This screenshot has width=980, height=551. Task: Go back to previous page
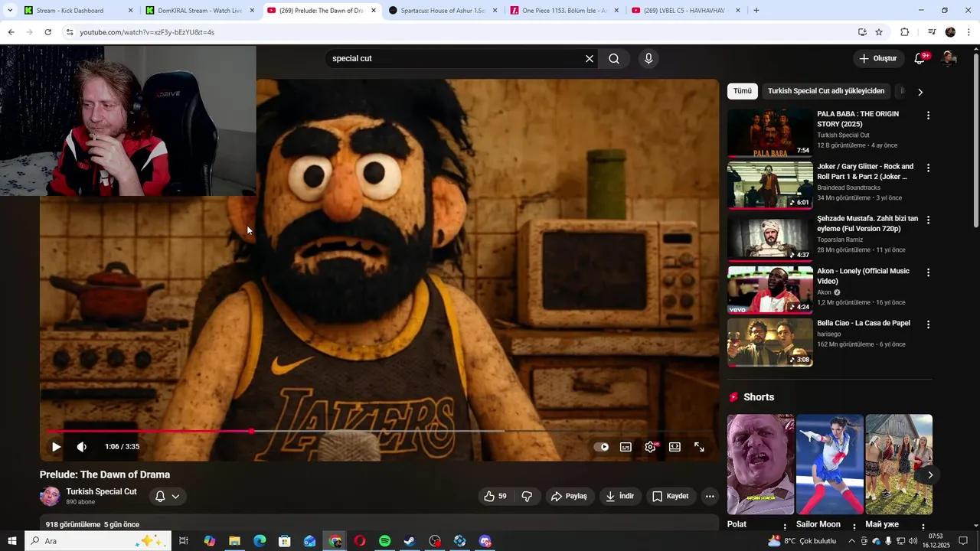pyautogui.click(x=11, y=32)
